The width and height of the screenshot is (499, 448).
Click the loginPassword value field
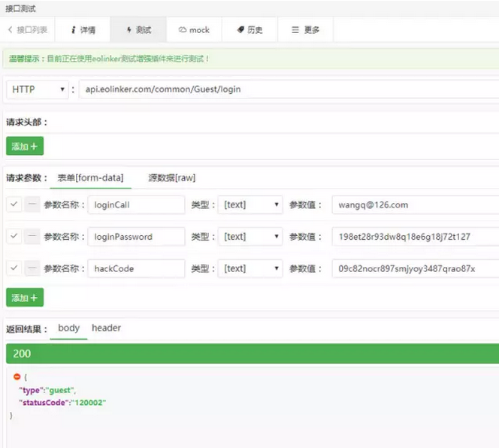click(x=416, y=237)
